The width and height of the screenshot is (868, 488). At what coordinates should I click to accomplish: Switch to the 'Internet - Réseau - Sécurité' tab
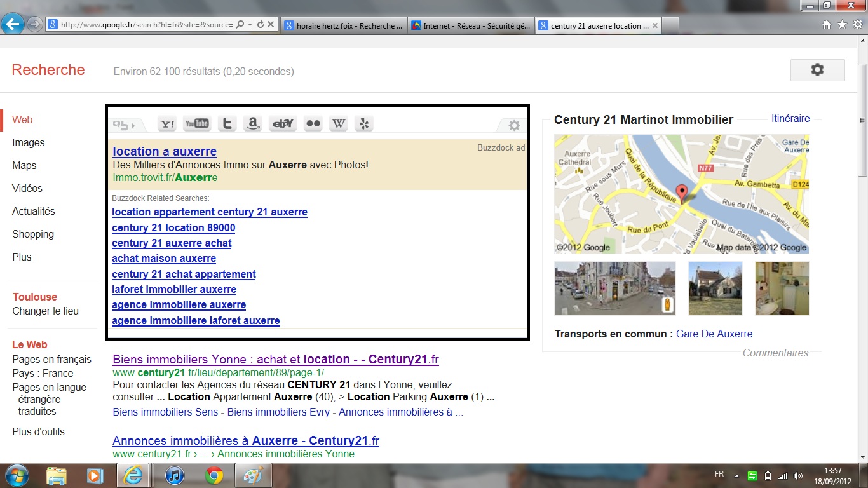[470, 25]
